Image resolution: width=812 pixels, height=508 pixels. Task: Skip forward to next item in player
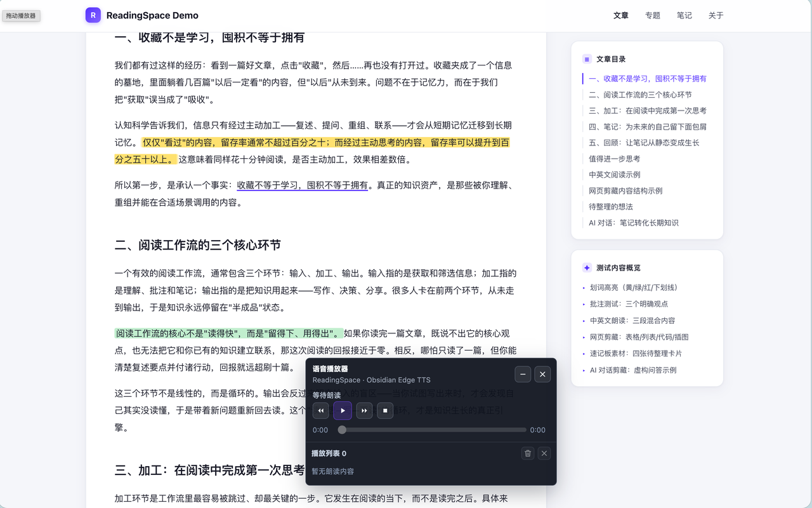(x=364, y=411)
